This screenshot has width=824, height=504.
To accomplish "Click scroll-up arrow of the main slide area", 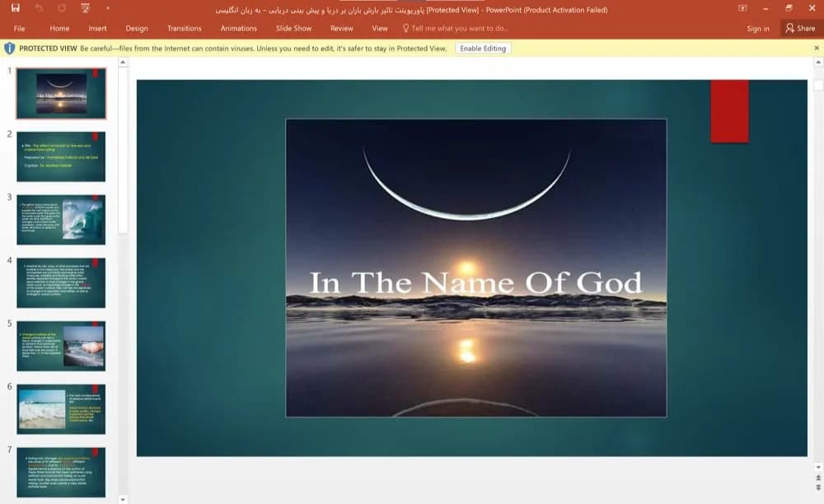I will tap(817, 63).
